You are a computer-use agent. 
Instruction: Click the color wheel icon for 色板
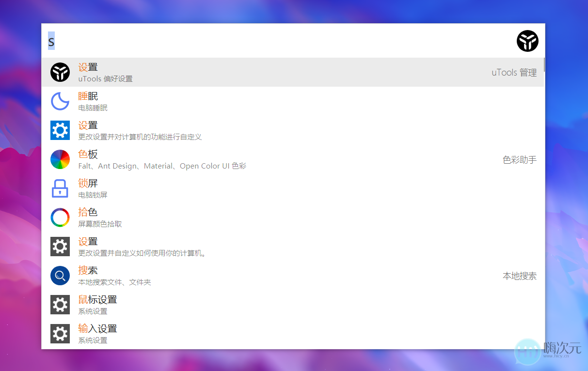(60, 159)
